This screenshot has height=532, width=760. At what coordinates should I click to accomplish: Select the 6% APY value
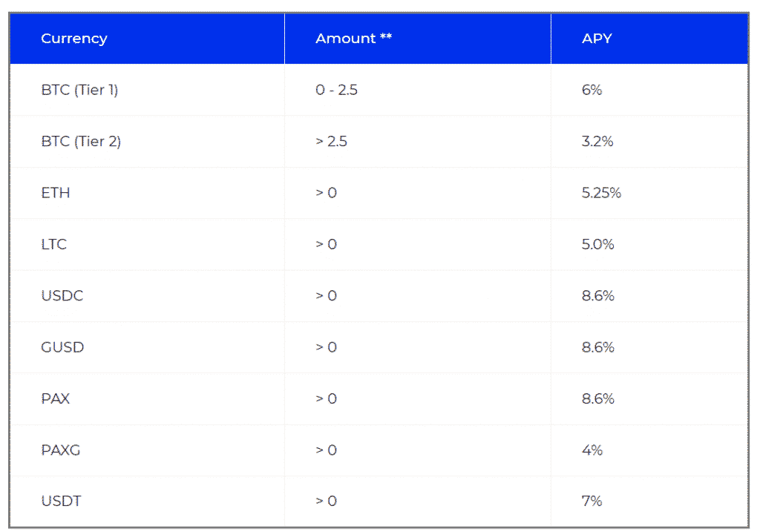tap(592, 91)
